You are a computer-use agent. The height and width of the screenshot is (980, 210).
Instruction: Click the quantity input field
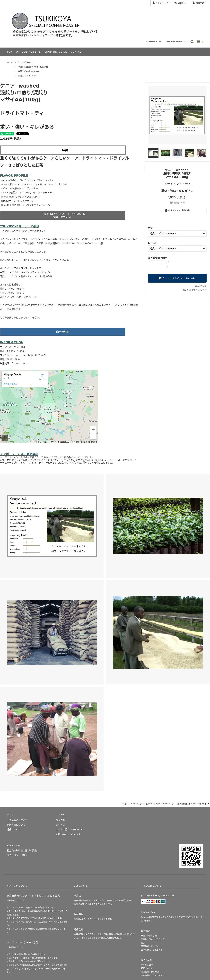156,264
